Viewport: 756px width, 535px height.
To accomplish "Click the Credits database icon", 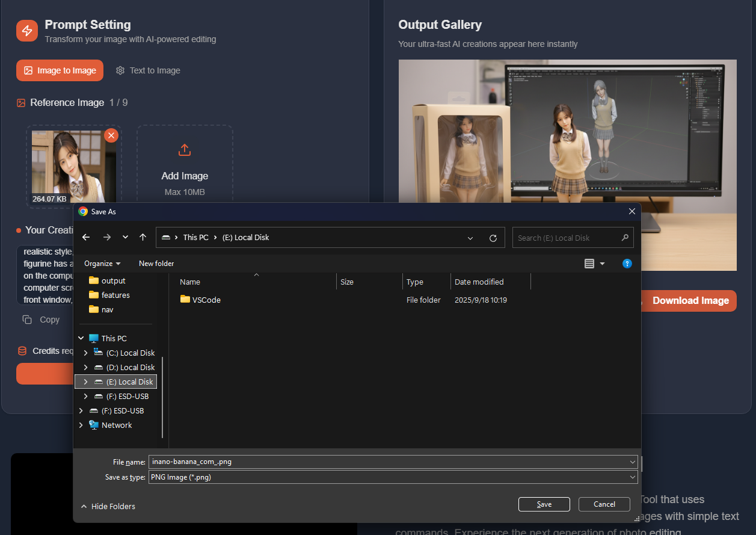I will (22, 351).
